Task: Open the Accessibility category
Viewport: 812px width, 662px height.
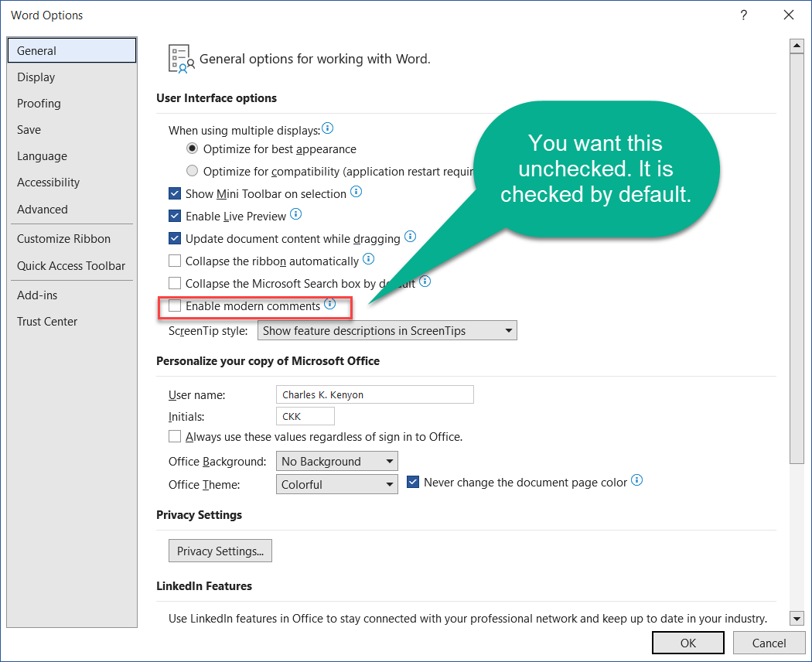Action: coord(72,183)
